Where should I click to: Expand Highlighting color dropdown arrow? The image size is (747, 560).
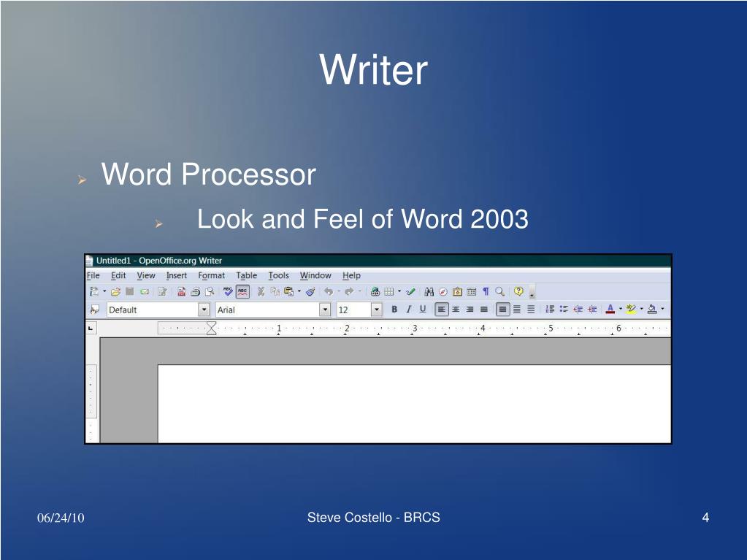pos(642,310)
